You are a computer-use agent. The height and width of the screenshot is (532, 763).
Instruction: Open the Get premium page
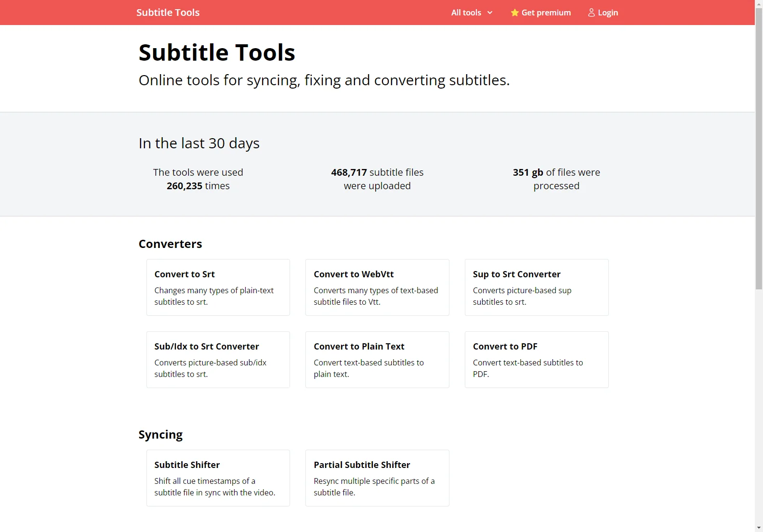(x=540, y=13)
